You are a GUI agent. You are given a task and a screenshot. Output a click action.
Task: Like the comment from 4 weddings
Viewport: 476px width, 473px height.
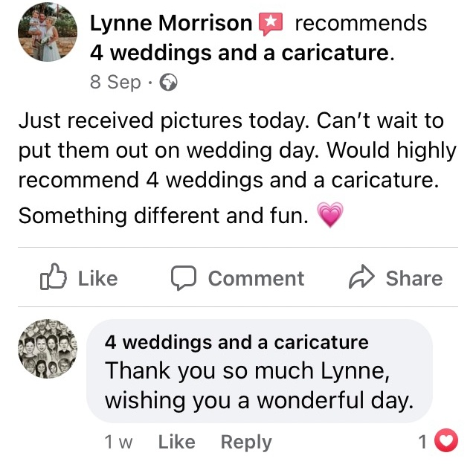point(176,442)
